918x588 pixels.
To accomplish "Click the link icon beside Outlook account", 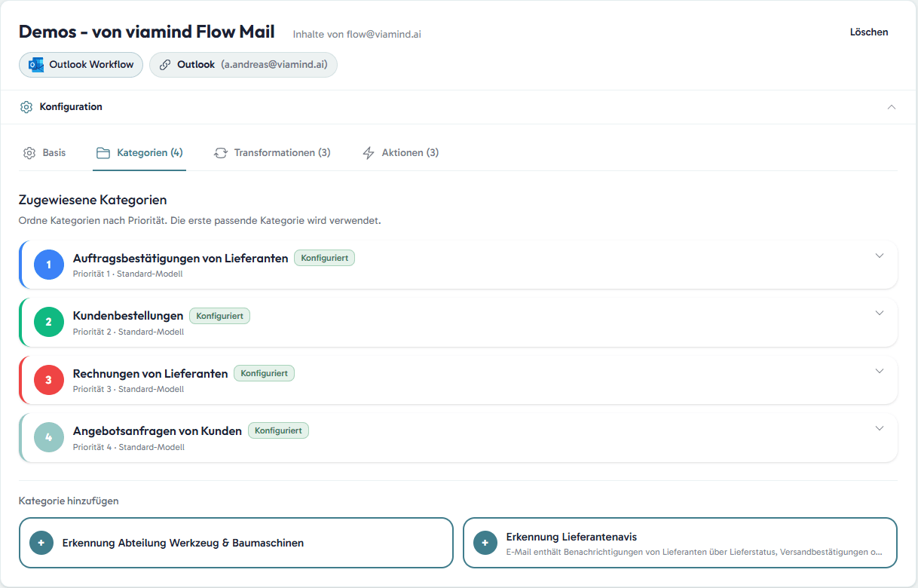I will (165, 65).
